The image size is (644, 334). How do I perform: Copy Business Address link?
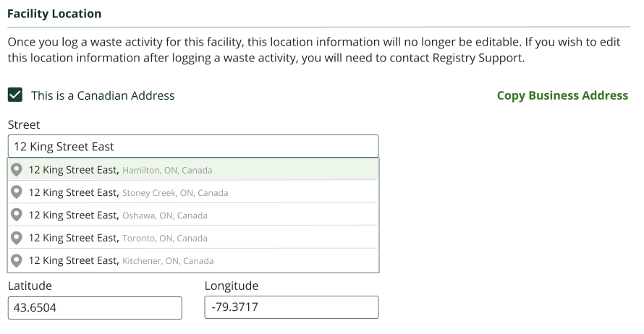pyautogui.click(x=562, y=95)
